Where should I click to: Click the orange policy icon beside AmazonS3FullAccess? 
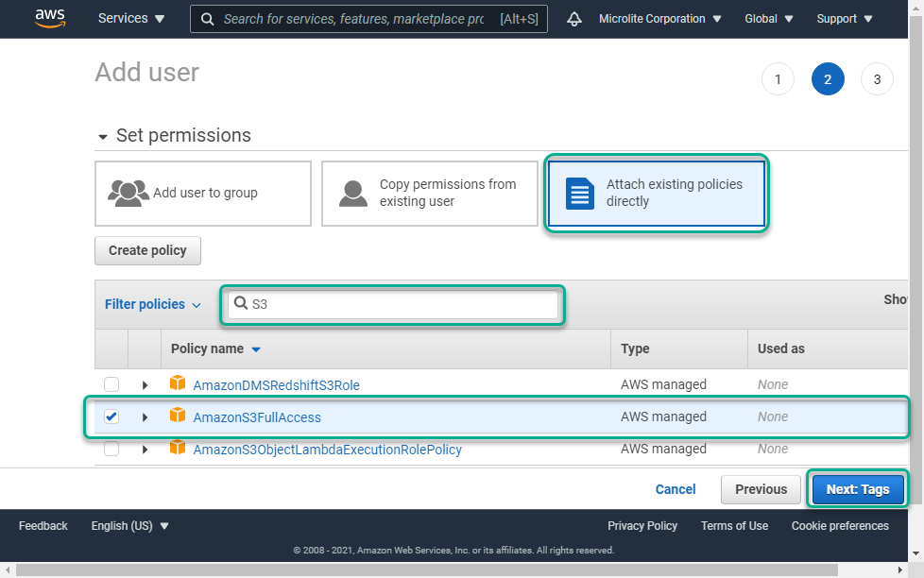tap(178, 416)
